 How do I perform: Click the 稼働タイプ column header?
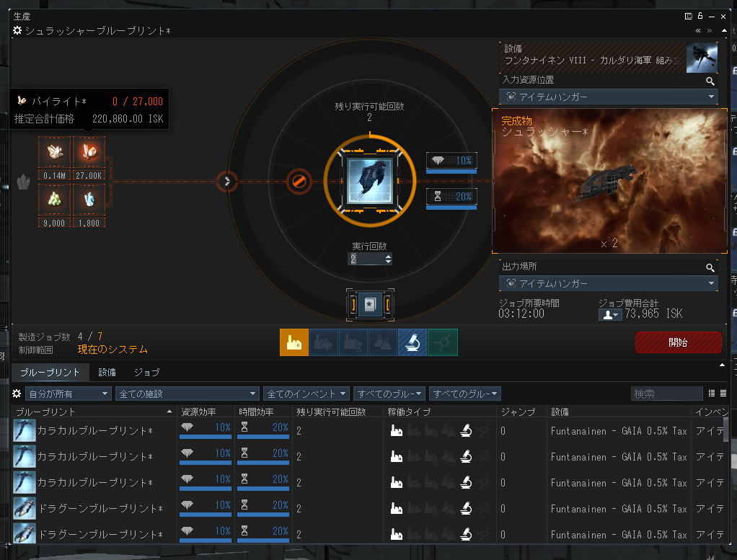pyautogui.click(x=440, y=412)
